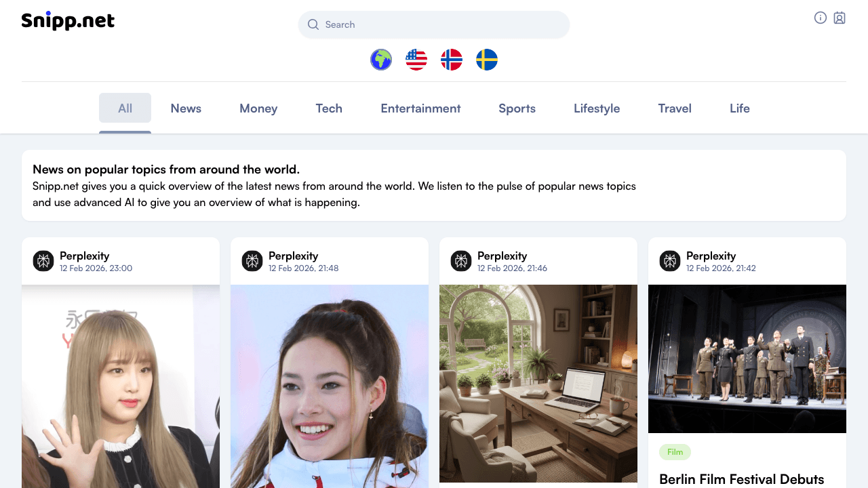Click the Film tag label
868x488 pixels.
675,452
